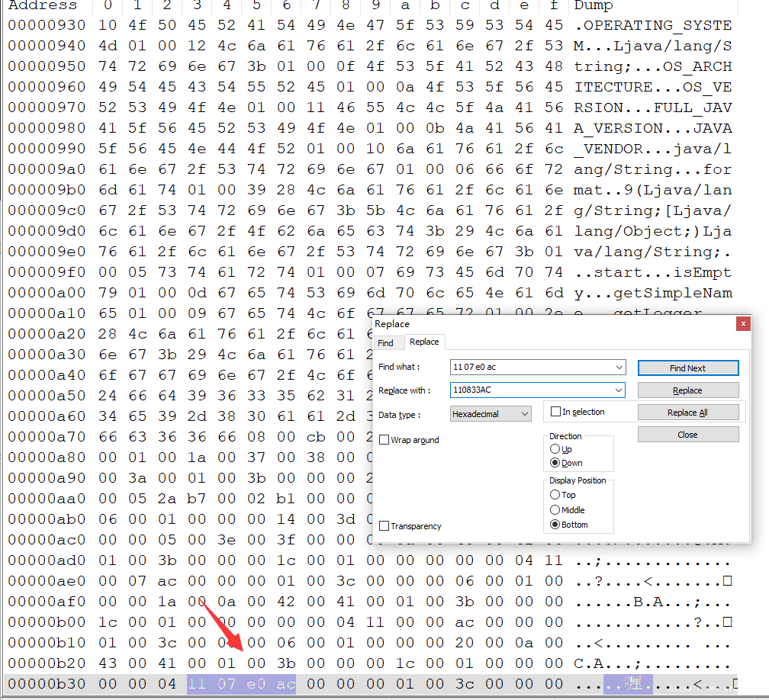Click the Find what input field
Image resolution: width=769 pixels, height=700 pixels.
pyautogui.click(x=532, y=367)
